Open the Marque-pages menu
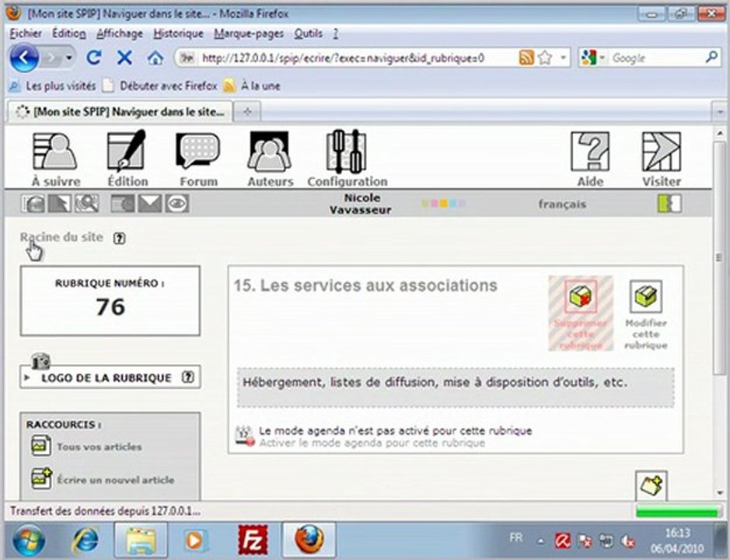Viewport: 730px width, 560px height. pos(249,33)
